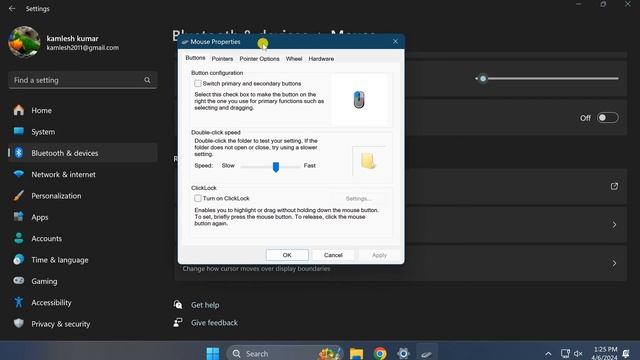
Task: Open Accounts settings category
Action: point(82,238)
